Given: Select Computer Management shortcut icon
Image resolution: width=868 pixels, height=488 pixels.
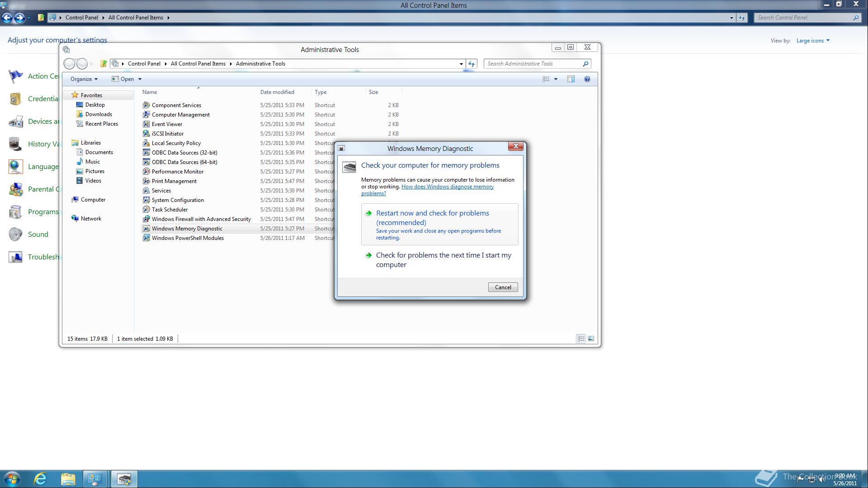Looking at the screenshot, I should [x=146, y=114].
